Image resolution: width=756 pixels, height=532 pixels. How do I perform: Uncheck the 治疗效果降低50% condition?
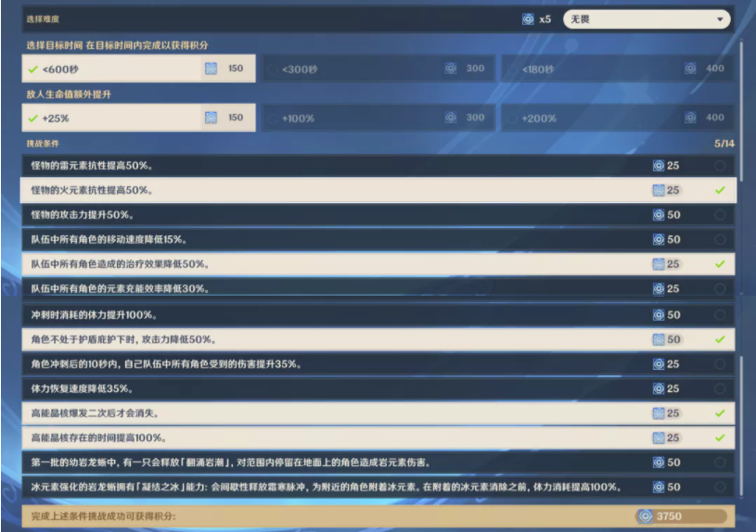pyautogui.click(x=720, y=264)
